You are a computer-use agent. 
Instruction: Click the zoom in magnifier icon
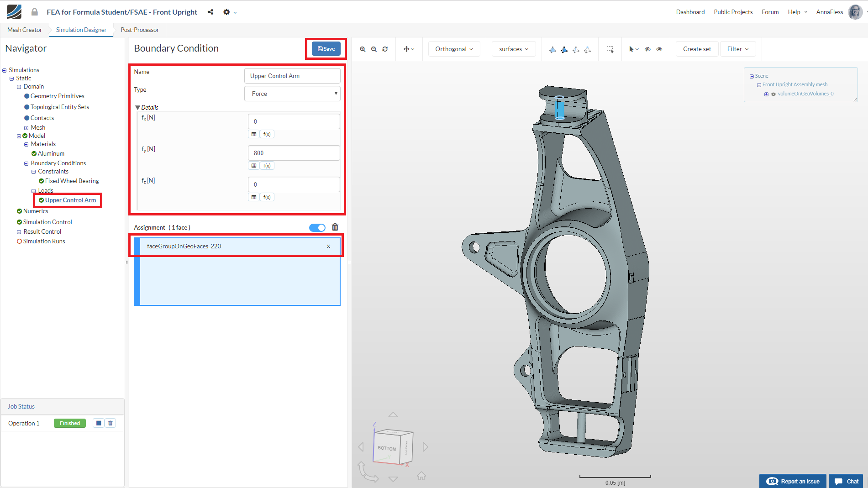coord(363,49)
